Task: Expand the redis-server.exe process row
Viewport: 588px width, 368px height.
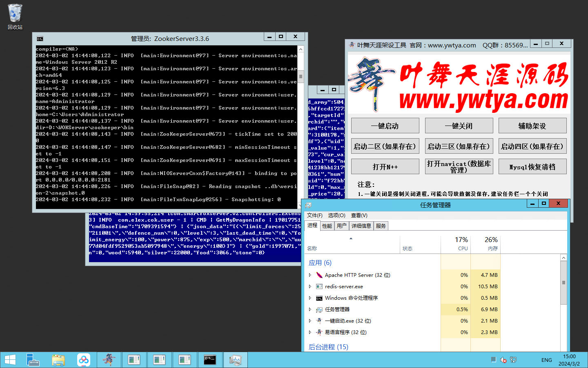Action: click(310, 287)
